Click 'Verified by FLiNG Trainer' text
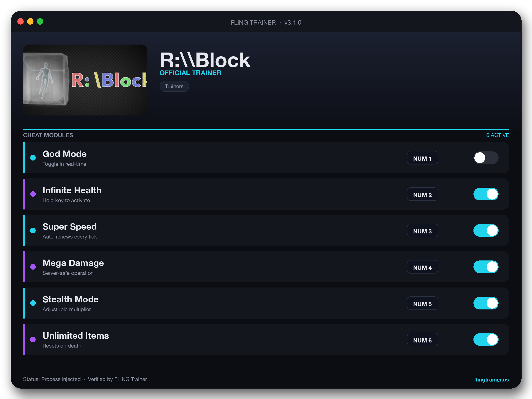Screen dimensions: 532x399 pos(117,379)
